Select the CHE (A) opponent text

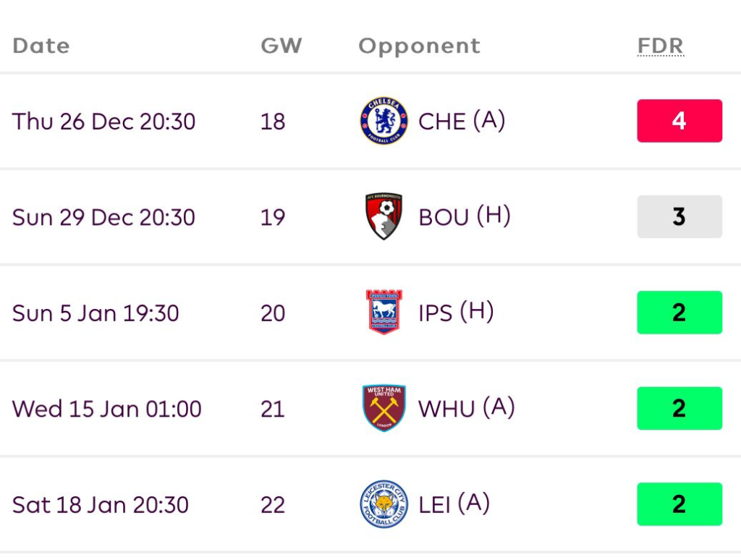[461, 121]
